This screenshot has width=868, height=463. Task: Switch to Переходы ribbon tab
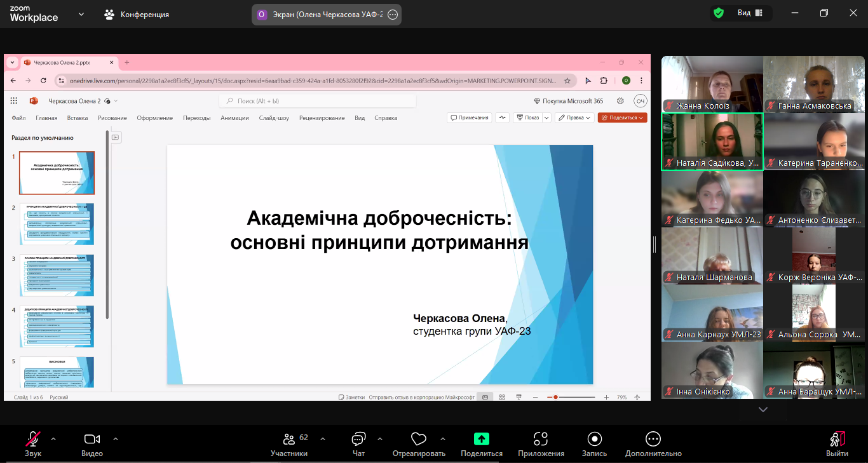[x=197, y=118]
